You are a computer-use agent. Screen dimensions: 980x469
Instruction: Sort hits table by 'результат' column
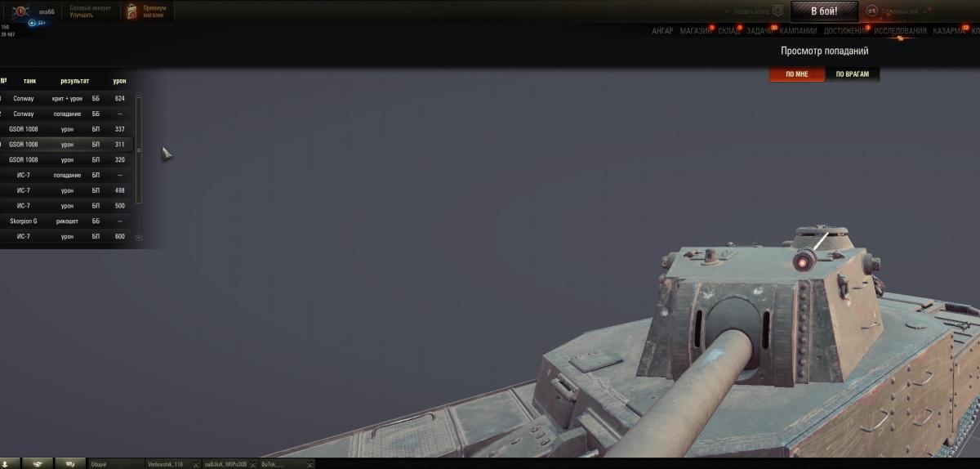[74, 81]
